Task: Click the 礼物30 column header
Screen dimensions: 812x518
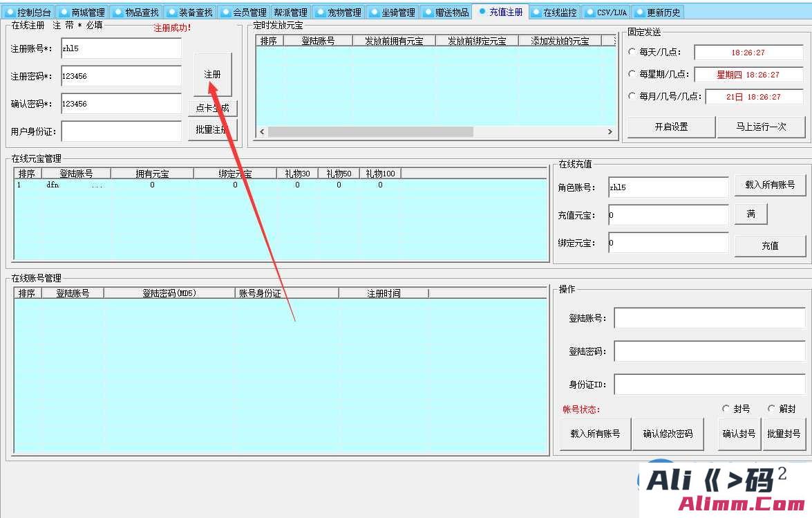Action: coord(297,174)
